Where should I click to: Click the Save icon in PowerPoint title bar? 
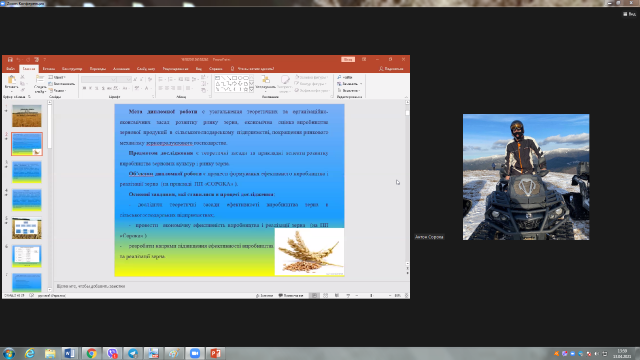pyautogui.click(x=10, y=60)
